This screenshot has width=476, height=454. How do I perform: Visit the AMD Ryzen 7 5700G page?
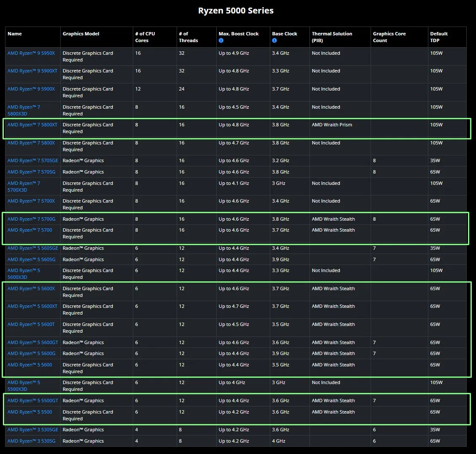[31, 219]
